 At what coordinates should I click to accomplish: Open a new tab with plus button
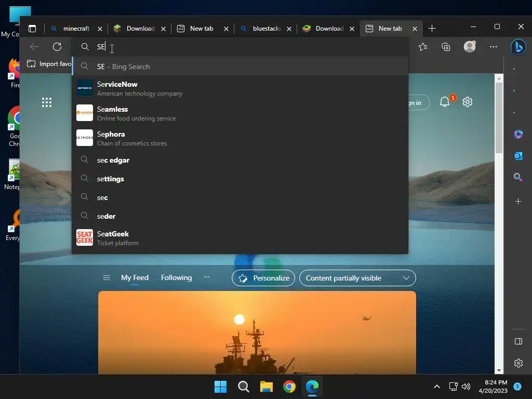point(432,29)
